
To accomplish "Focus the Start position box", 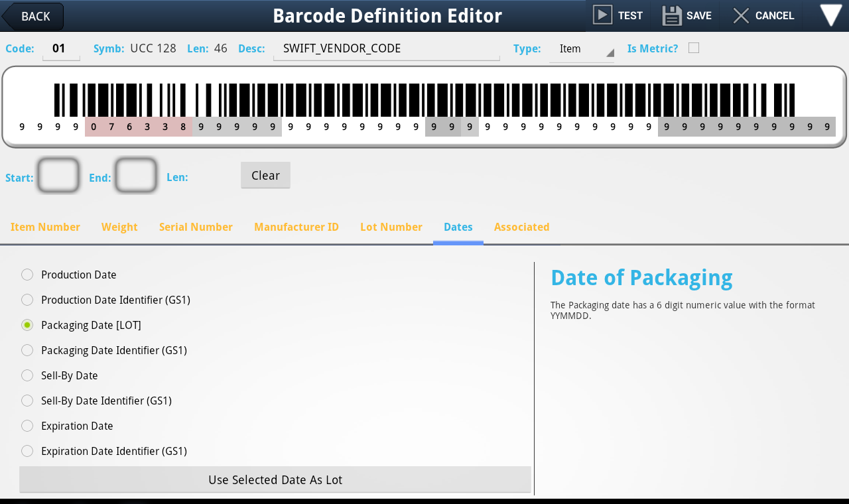I will coord(58,176).
